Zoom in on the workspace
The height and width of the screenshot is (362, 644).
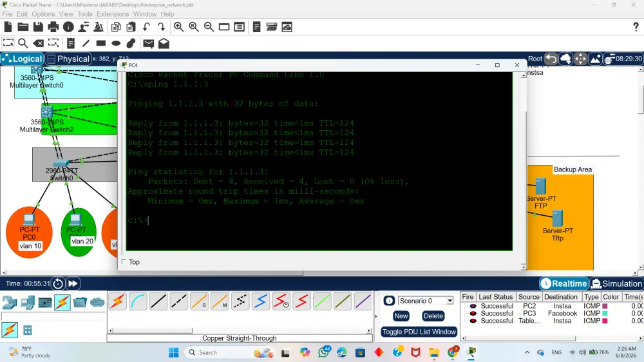coord(178,27)
